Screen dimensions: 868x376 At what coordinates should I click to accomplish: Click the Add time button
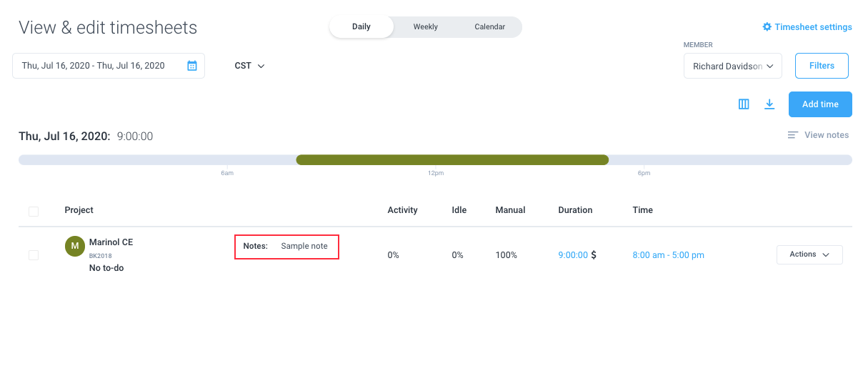click(x=820, y=104)
